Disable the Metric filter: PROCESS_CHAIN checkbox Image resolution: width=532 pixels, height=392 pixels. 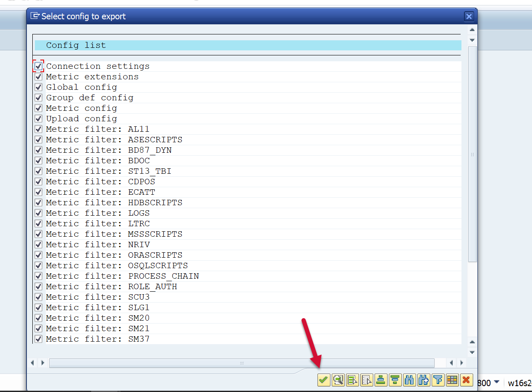click(39, 276)
